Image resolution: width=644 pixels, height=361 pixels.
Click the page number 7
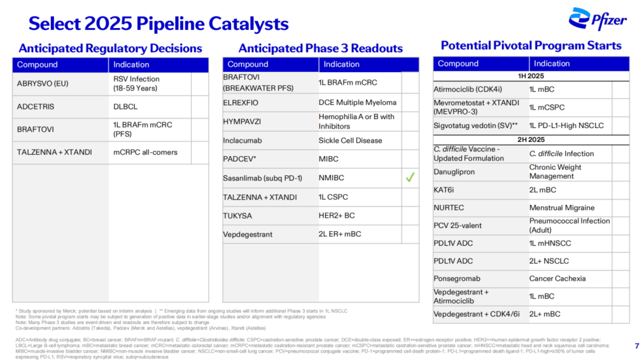(x=637, y=346)
